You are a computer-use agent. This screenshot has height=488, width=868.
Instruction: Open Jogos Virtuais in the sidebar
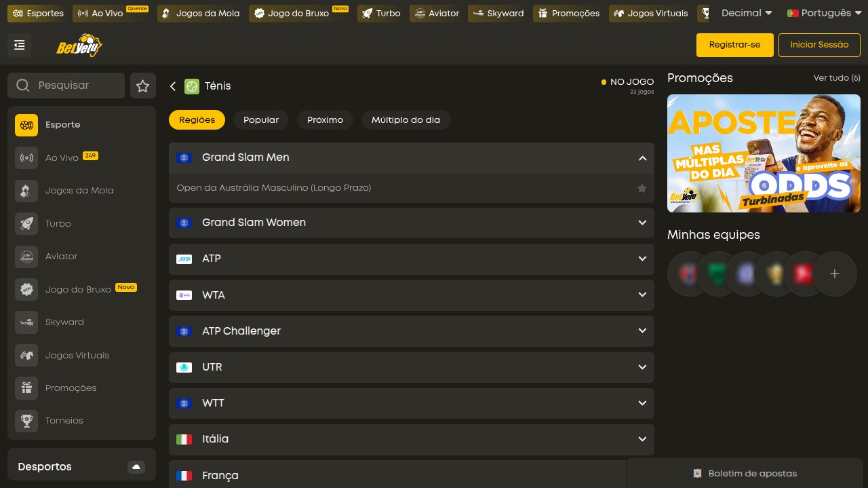(81, 355)
